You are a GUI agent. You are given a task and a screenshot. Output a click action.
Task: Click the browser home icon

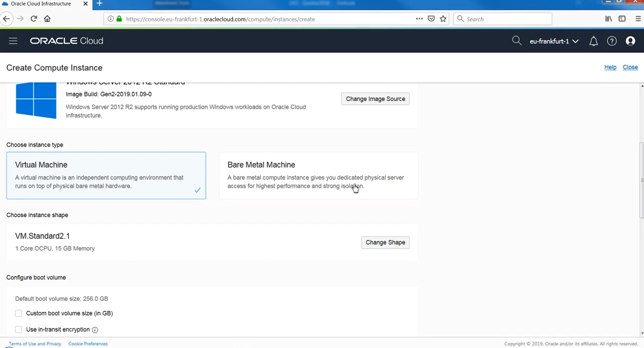point(47,19)
